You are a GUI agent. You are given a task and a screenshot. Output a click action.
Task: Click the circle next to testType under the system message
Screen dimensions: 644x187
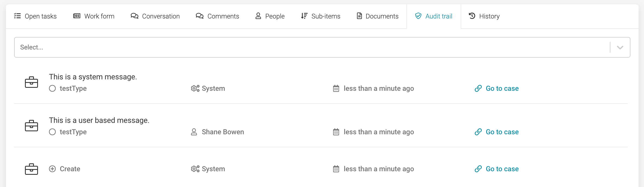coord(52,88)
